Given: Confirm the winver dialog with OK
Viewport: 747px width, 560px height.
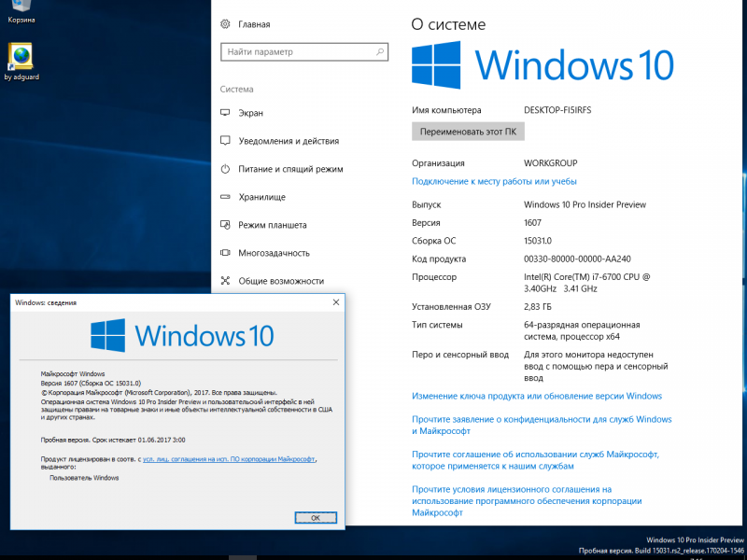Looking at the screenshot, I should click(316, 518).
